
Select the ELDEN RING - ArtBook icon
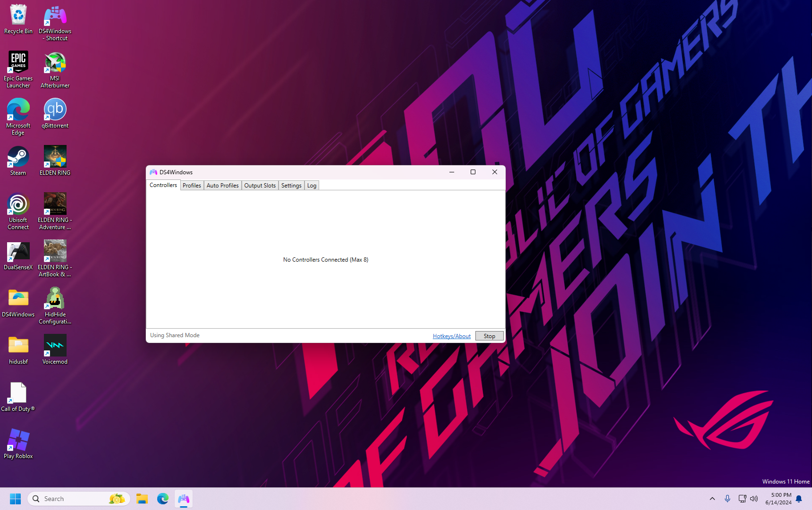click(55, 258)
